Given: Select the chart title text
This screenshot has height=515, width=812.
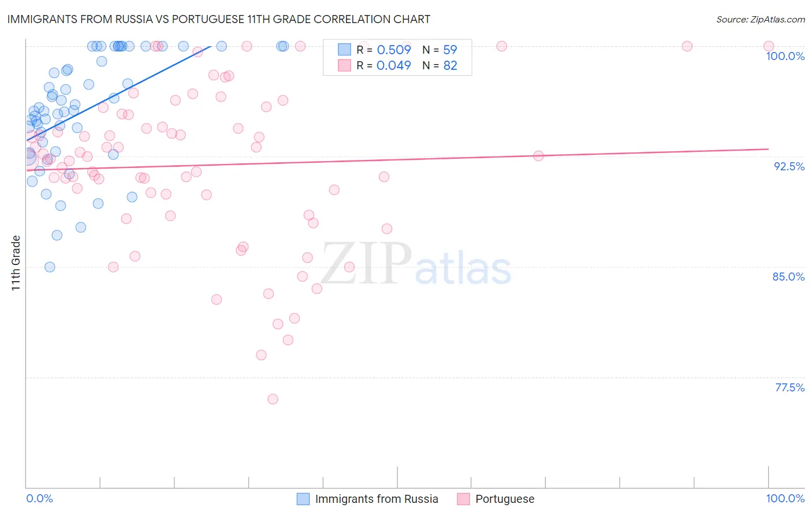Looking at the screenshot, I should tap(219, 20).
